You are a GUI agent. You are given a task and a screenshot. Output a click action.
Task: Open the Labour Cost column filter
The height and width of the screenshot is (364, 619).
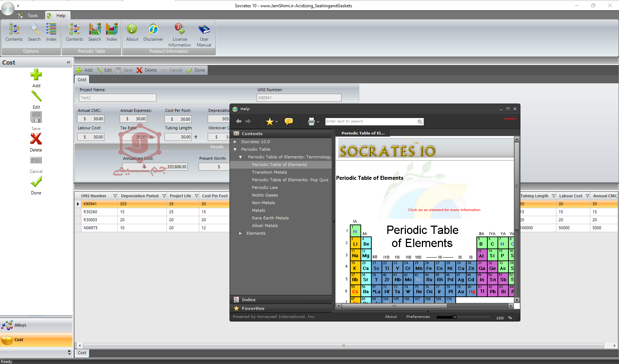pos(587,196)
